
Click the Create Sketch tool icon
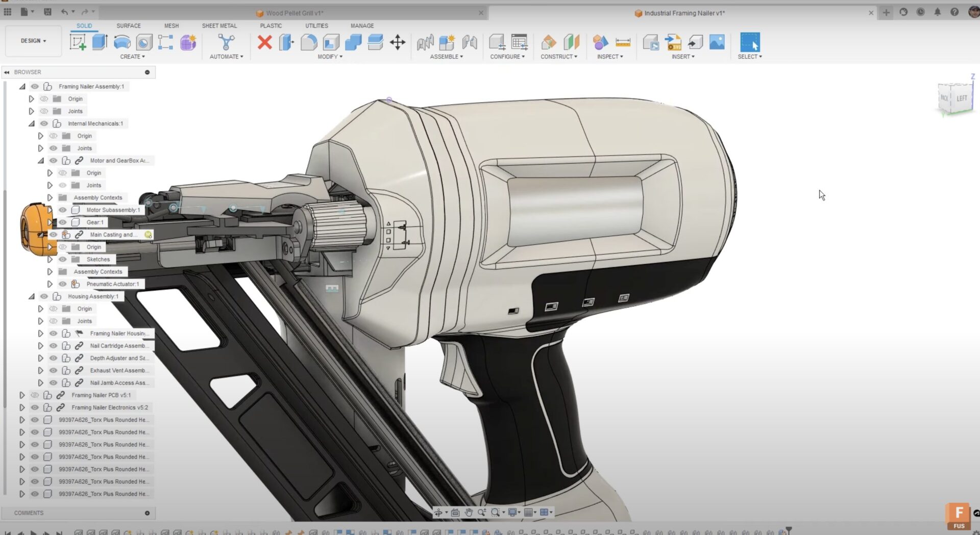point(78,42)
